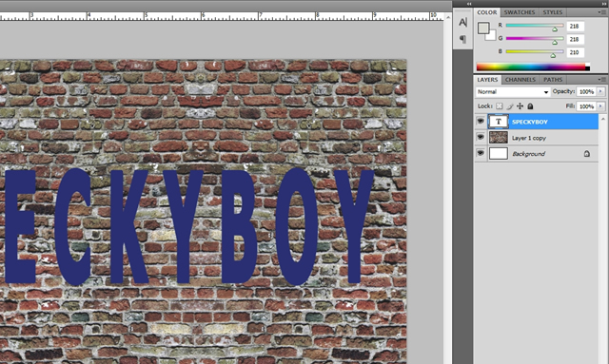This screenshot has height=364, width=609.
Task: Click the Fill value field
Action: [x=586, y=105]
